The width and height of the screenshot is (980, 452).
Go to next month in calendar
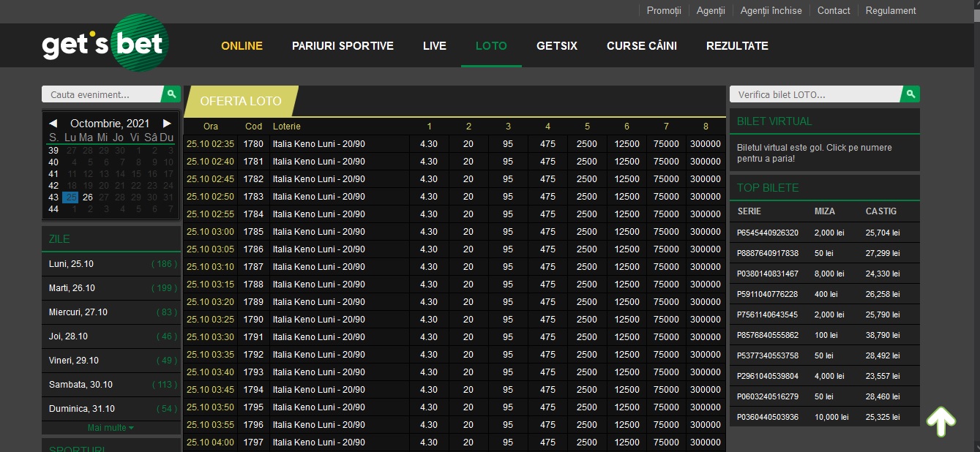(167, 124)
